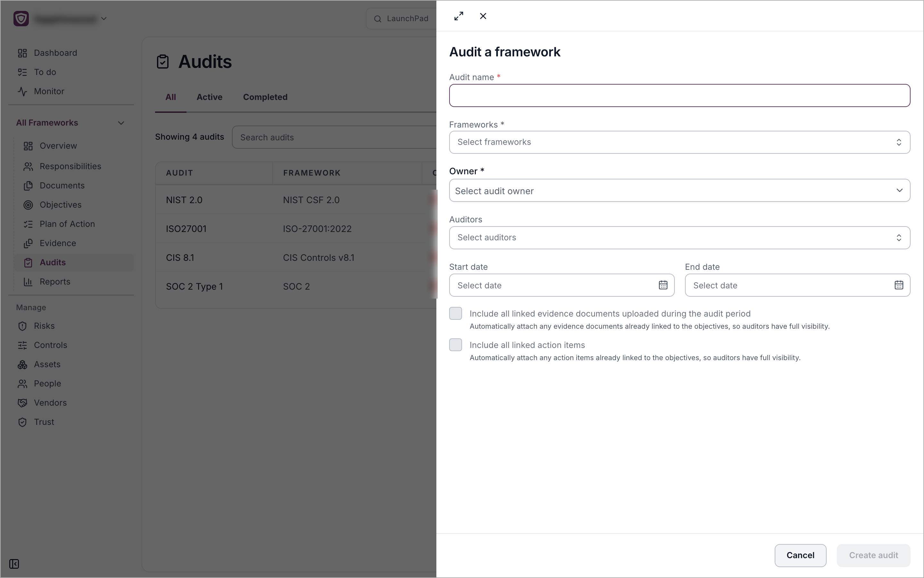
Task: Focus the Audit name input field
Action: click(x=679, y=95)
